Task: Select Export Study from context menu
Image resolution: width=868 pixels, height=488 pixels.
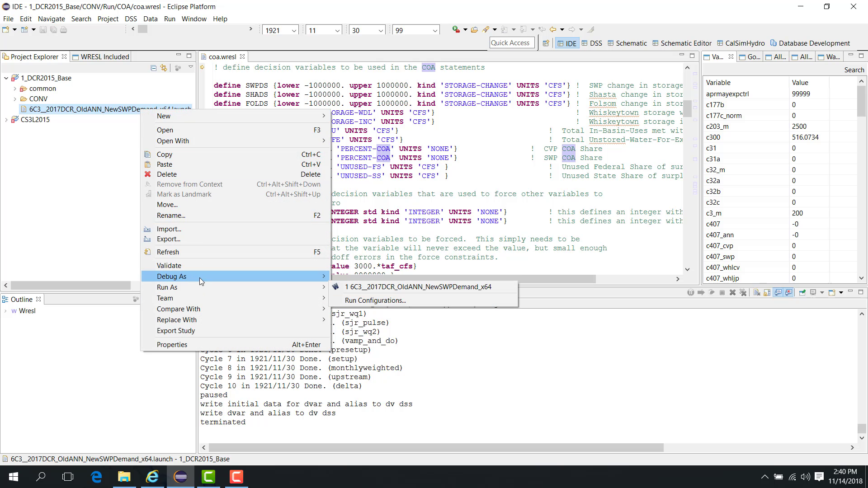Action: pos(236,331)
